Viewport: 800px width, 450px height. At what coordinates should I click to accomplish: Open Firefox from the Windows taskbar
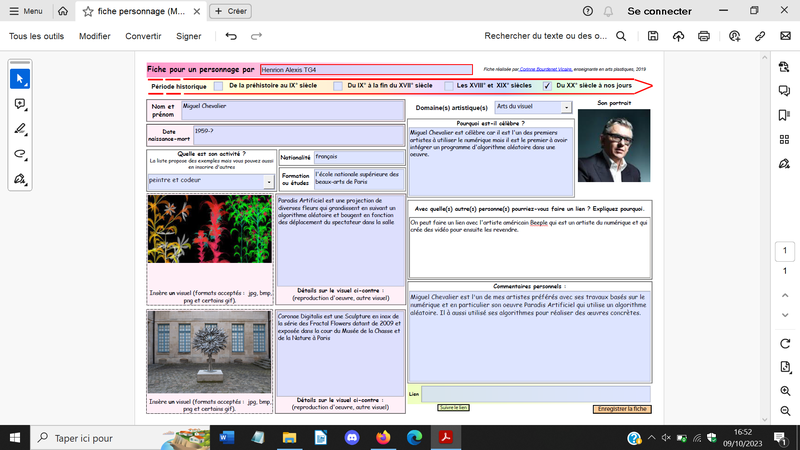pos(383,438)
